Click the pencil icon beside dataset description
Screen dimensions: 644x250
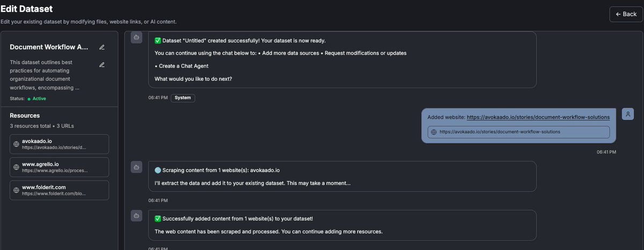pyautogui.click(x=102, y=65)
